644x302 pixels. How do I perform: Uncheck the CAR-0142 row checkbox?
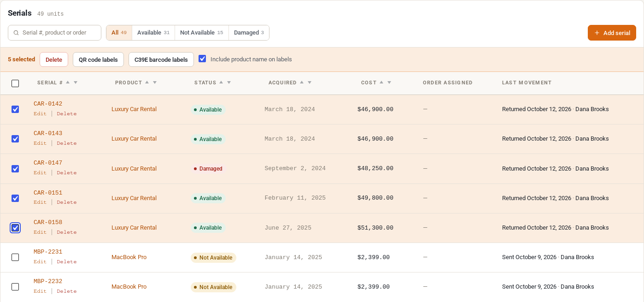[x=15, y=109]
